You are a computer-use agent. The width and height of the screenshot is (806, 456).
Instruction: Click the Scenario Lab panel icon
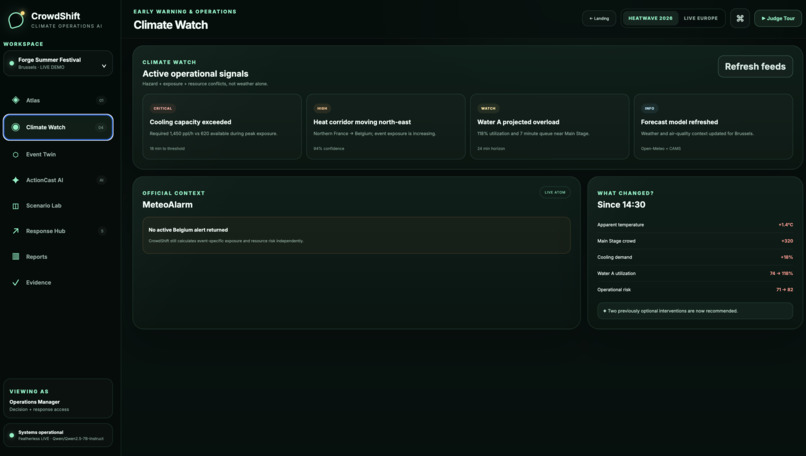point(15,206)
